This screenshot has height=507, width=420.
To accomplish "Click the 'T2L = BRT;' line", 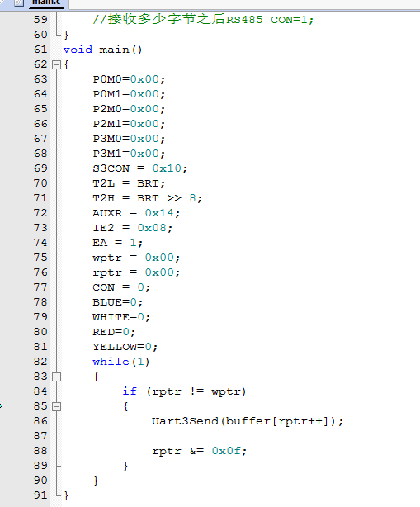I will [129, 183].
